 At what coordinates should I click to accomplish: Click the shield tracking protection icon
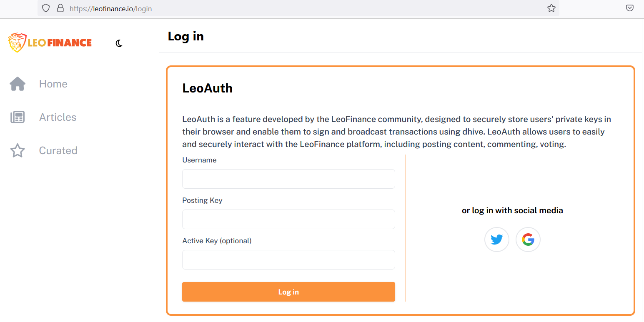[x=46, y=8]
